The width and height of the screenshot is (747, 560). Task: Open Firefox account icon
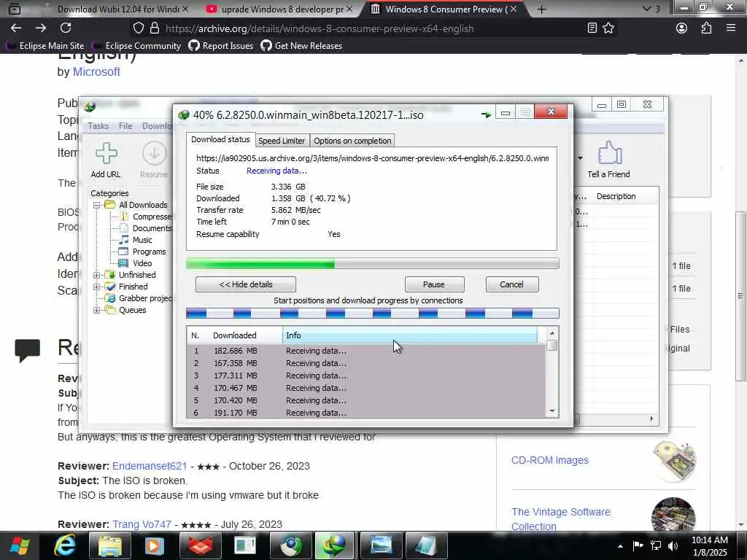click(682, 28)
